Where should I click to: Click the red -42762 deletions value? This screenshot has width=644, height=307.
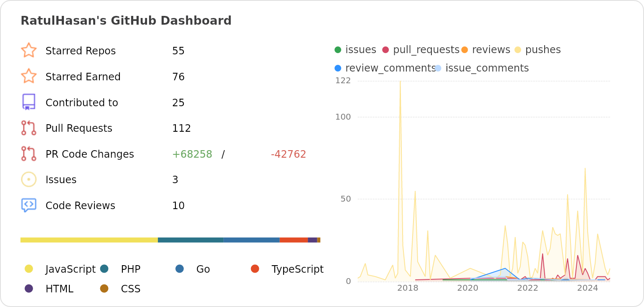(x=289, y=154)
